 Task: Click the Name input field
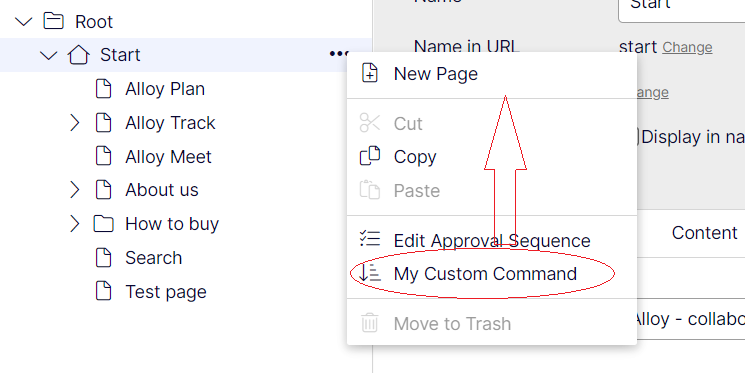coord(682,9)
